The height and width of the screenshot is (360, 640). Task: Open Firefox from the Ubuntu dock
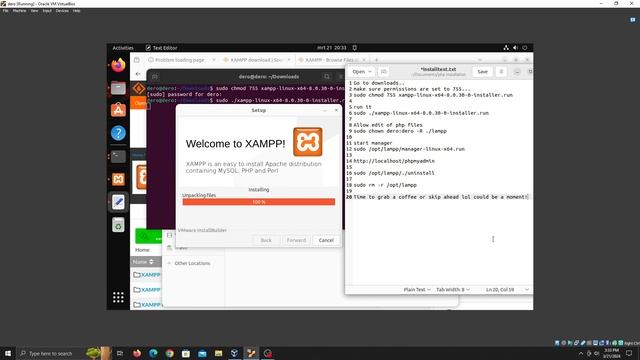click(118, 65)
